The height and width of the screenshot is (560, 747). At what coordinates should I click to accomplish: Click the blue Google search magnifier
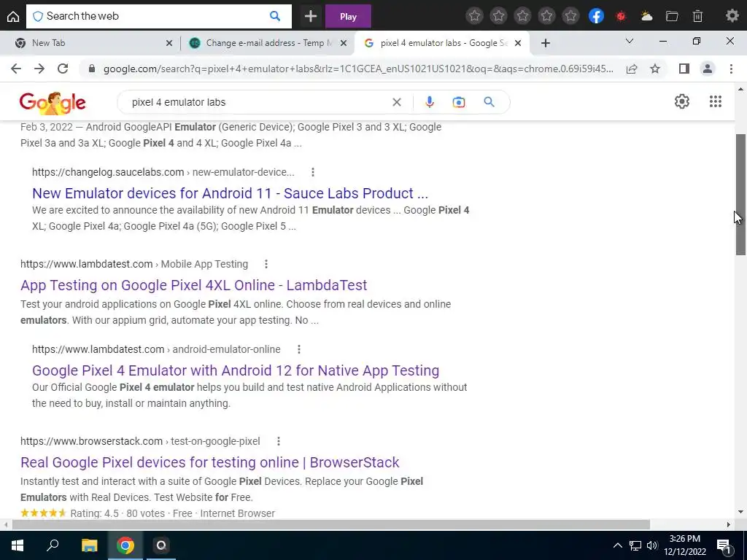click(489, 101)
